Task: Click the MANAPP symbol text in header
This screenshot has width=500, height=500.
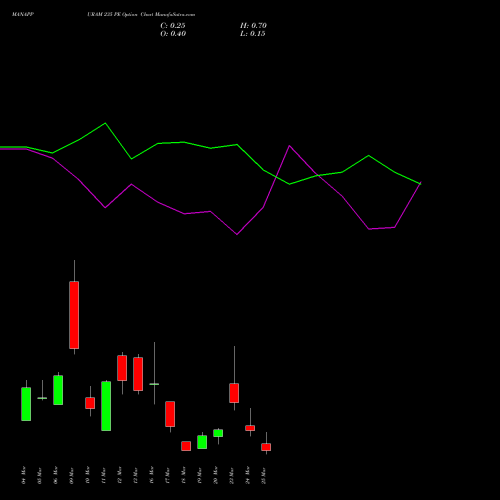Action: click(23, 14)
